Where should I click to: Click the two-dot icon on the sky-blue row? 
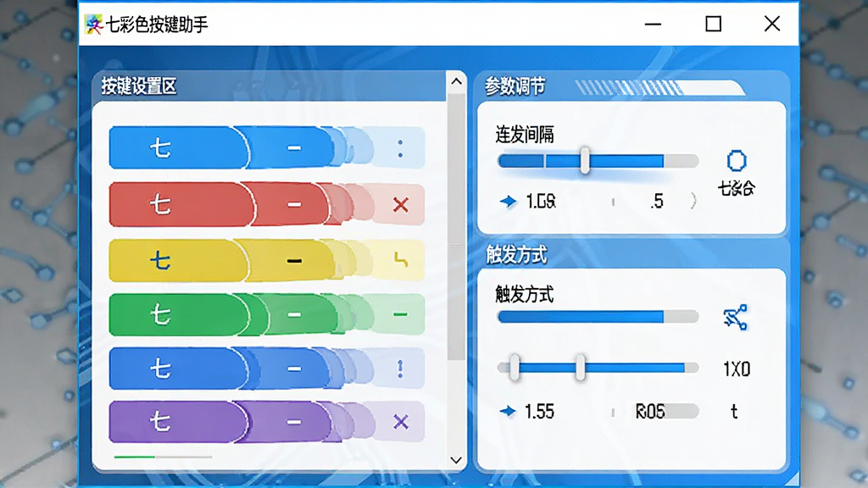pos(400,148)
